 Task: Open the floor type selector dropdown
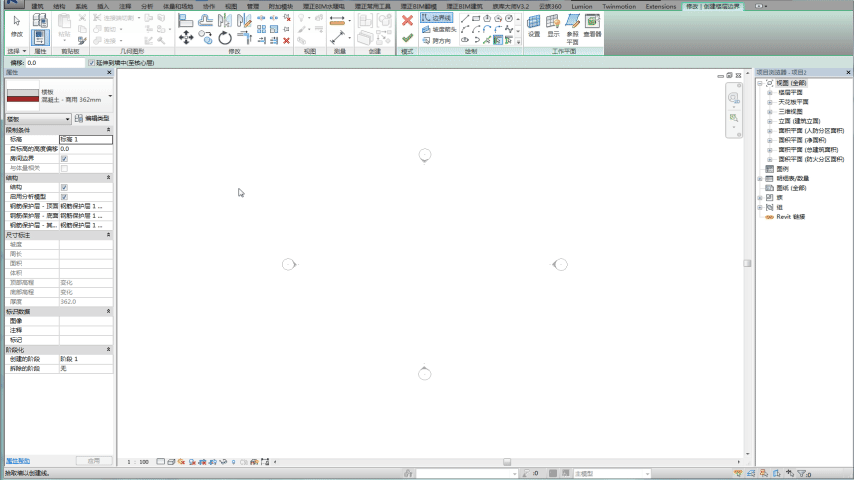(x=110, y=96)
